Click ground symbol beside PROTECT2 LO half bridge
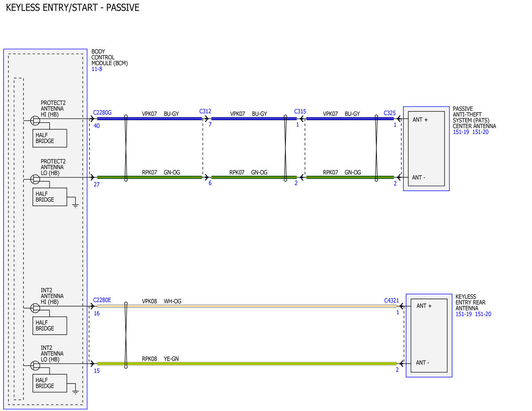532x411 pixels. tap(75, 205)
